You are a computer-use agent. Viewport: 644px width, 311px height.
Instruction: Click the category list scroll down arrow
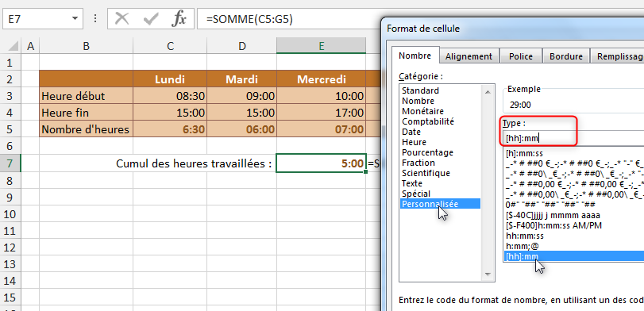tap(488, 274)
